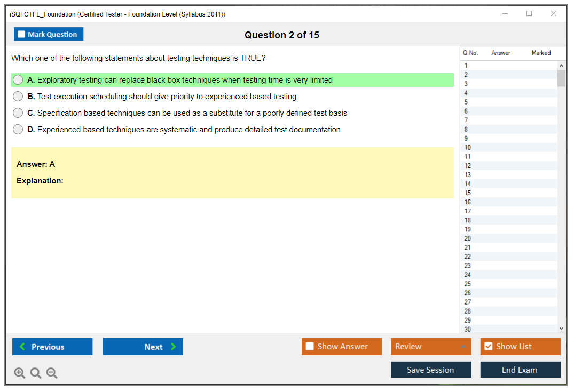Minimize the exam window
The width and height of the screenshot is (574, 392).
coord(505,14)
